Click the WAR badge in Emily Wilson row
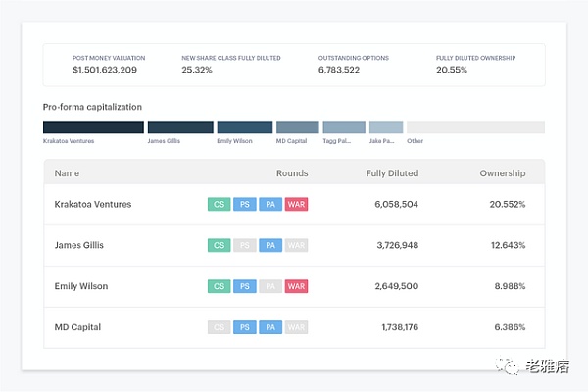 tap(296, 286)
